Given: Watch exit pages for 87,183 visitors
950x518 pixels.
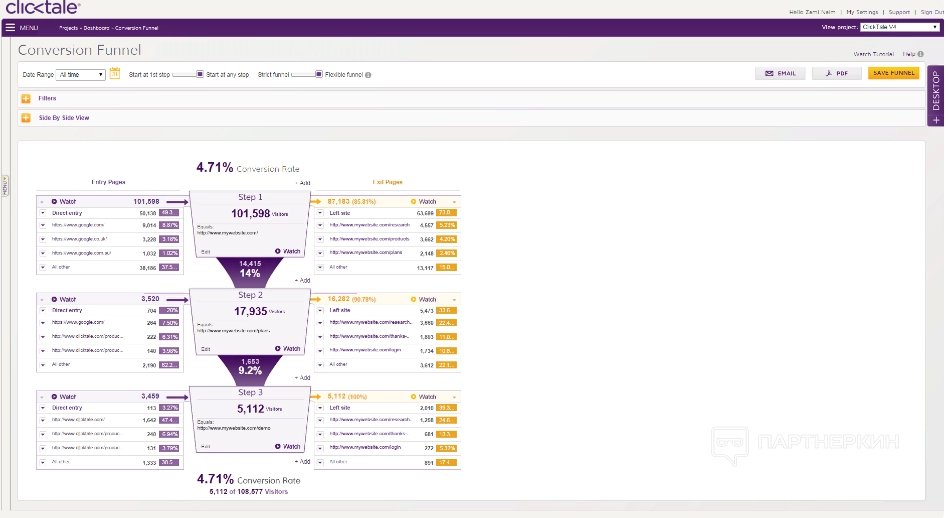Looking at the screenshot, I should pos(424,201).
